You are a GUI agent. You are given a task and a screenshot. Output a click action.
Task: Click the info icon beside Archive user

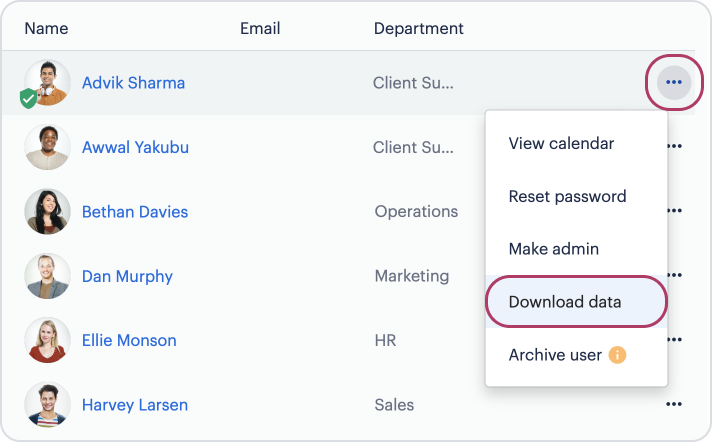(617, 355)
